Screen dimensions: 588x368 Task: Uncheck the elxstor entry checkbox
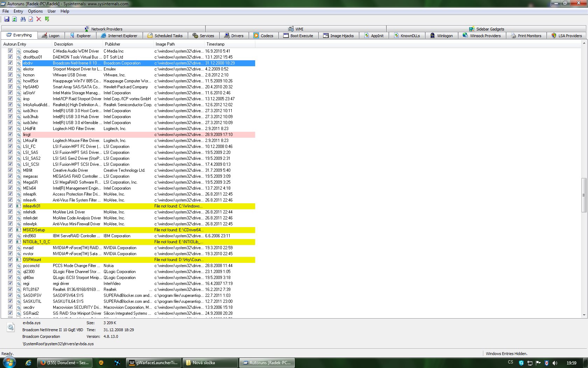10,69
